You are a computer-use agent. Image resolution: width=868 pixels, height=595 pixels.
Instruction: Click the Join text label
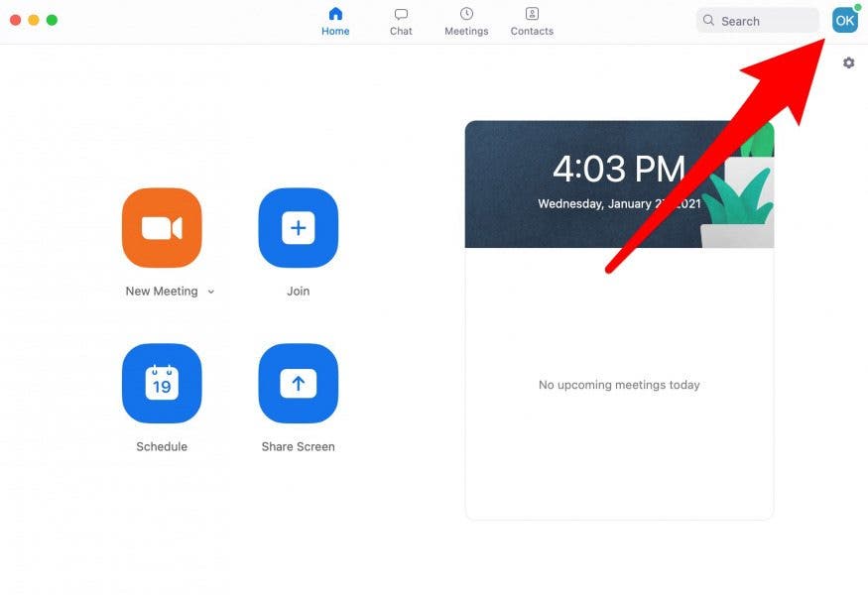tap(298, 292)
